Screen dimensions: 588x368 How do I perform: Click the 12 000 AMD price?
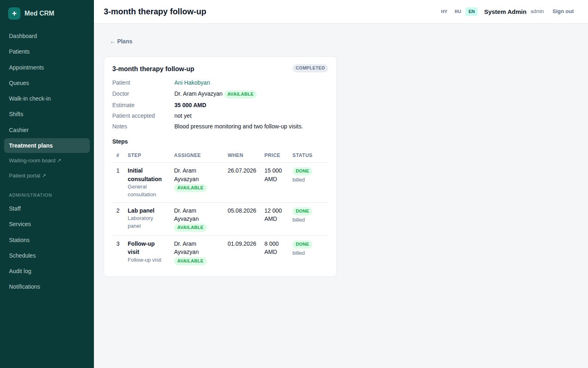point(273,215)
